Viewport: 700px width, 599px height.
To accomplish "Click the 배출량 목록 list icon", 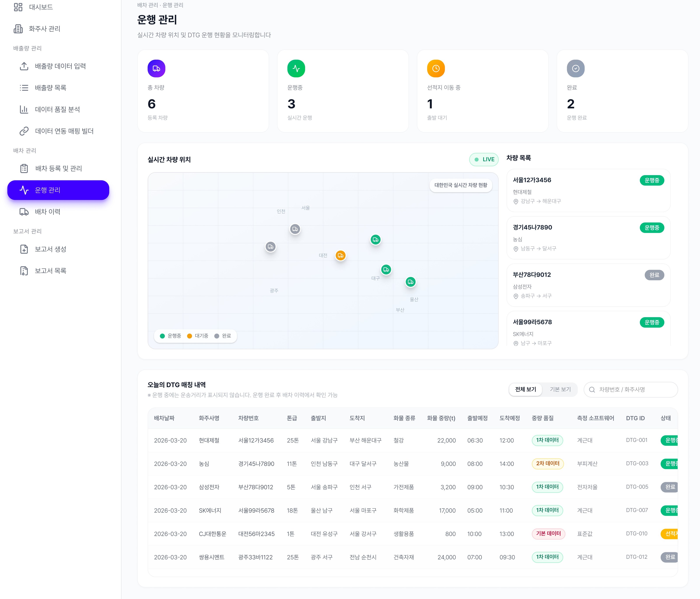I will tap(24, 88).
